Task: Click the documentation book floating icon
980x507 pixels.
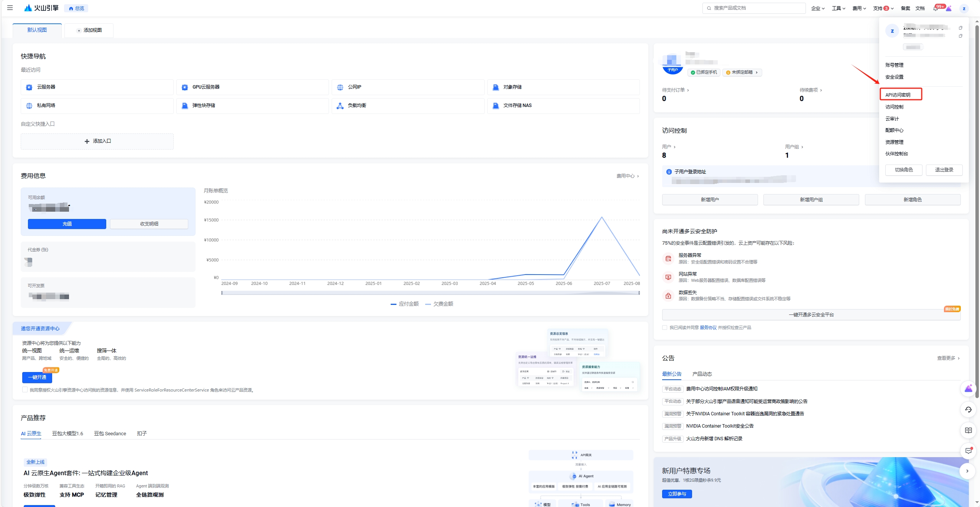Action: (x=968, y=430)
